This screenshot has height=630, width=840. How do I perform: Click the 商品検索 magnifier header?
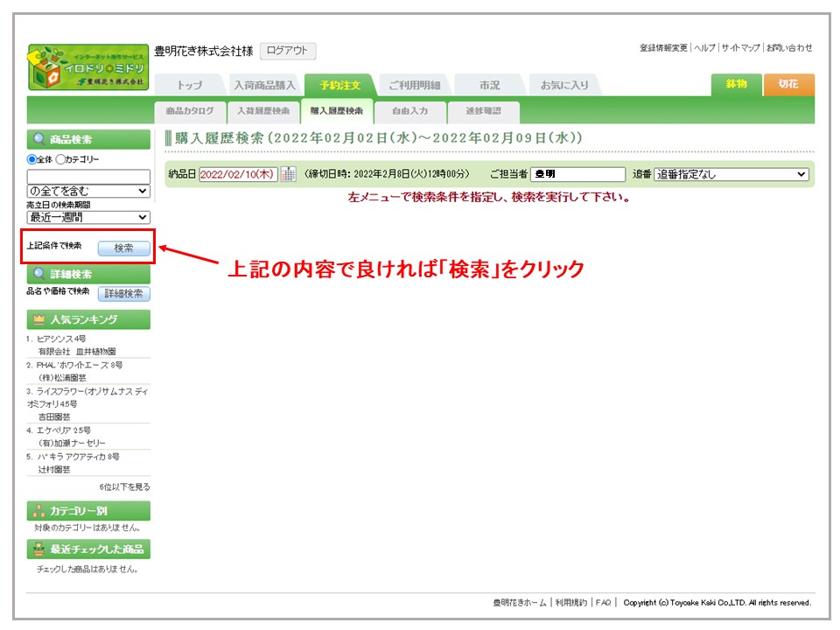tap(88, 139)
